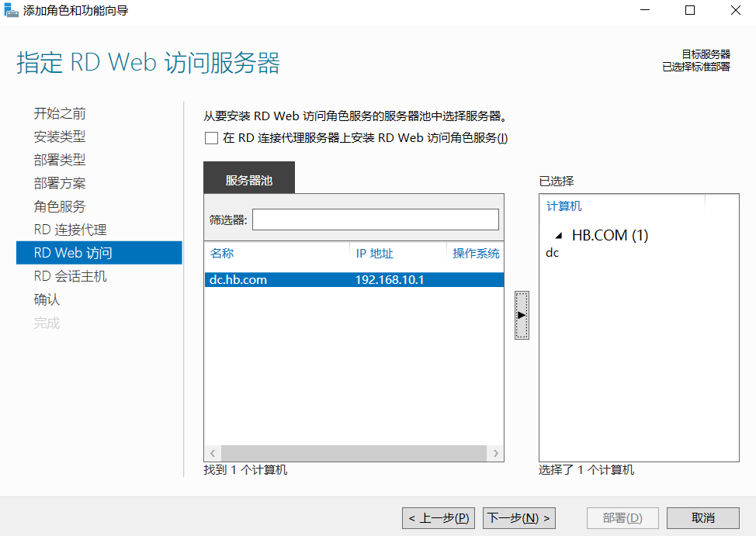Select dc in the selected computers list
Screen dimensions: 756x536
tap(552, 253)
